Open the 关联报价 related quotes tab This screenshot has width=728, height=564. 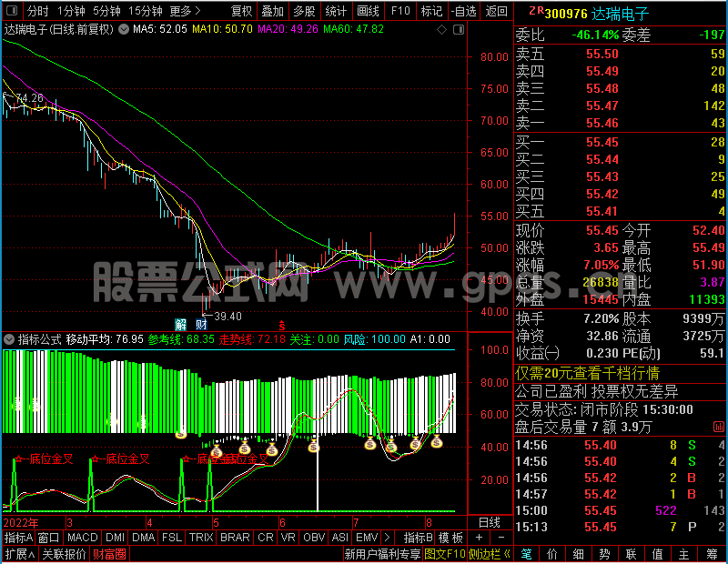pos(64,554)
